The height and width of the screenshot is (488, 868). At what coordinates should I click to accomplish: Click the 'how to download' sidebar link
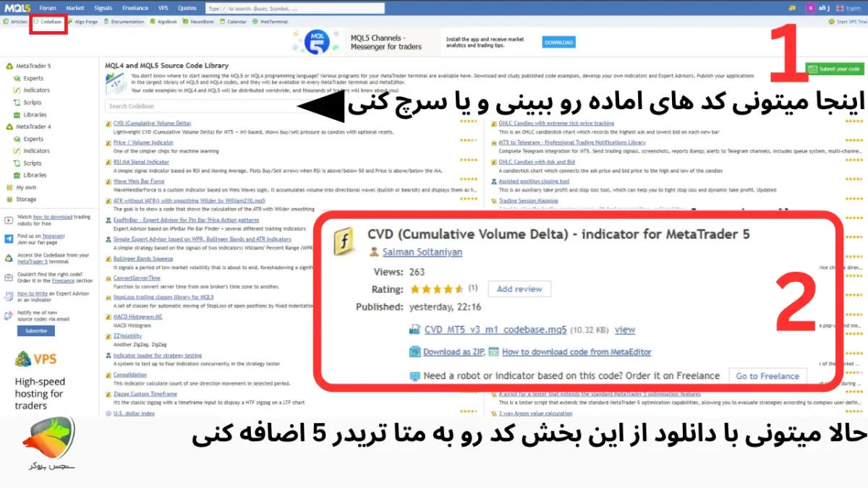coord(52,217)
